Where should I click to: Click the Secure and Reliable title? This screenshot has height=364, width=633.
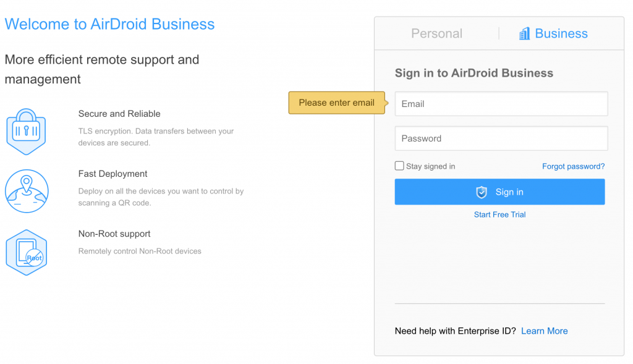click(x=119, y=114)
